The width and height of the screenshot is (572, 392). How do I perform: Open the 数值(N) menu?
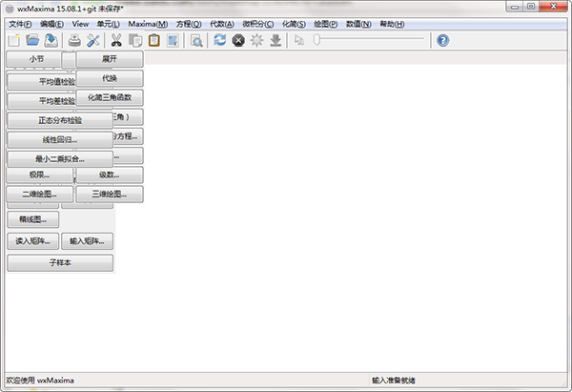tap(358, 24)
